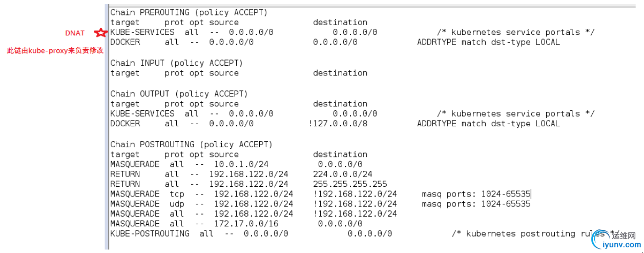Select KUBE-SERVICES target under PREROUTING
The image size is (644, 253).
point(142,32)
